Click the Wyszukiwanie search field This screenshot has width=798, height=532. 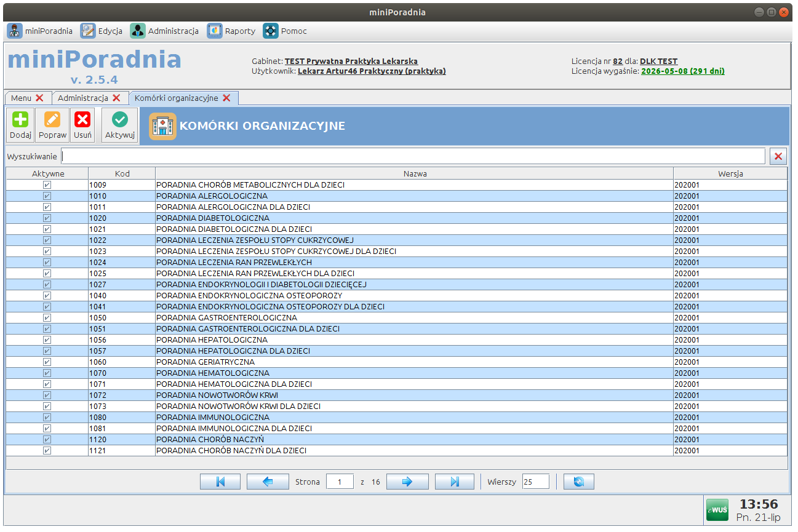413,156
